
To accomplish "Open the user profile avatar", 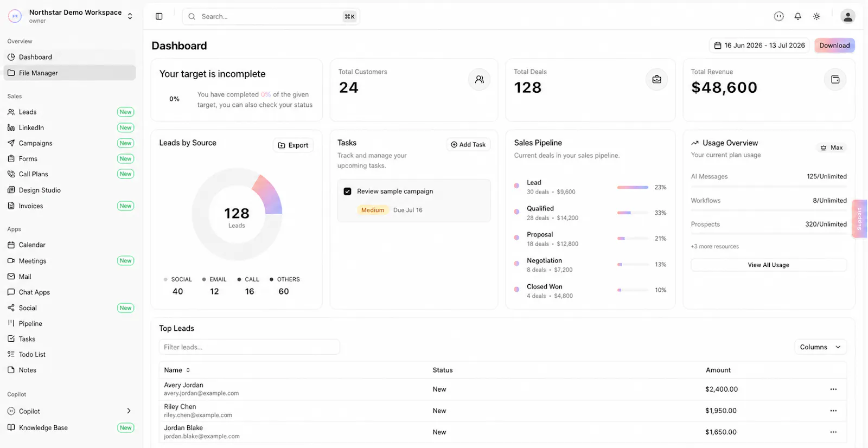I will 847,16.
